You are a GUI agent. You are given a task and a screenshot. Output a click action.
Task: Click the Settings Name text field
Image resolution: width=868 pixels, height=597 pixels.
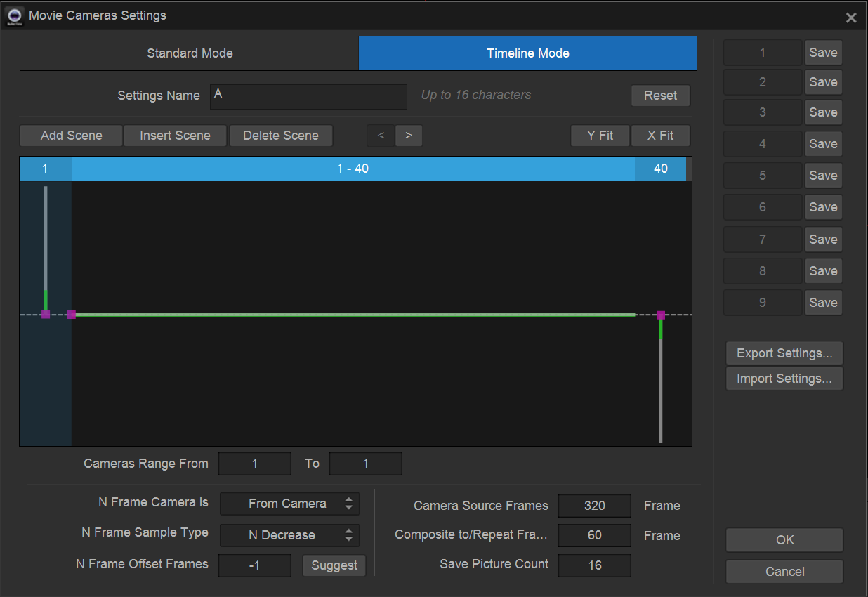(x=308, y=96)
